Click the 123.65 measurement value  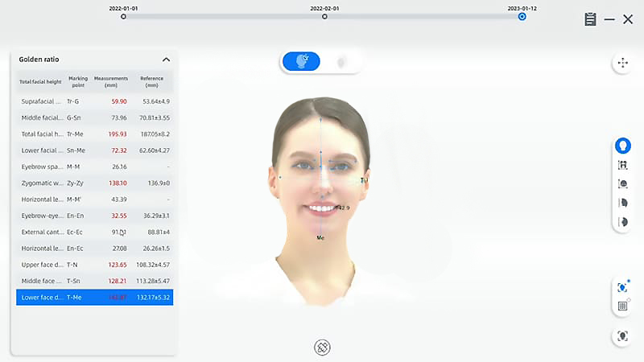coord(118,265)
